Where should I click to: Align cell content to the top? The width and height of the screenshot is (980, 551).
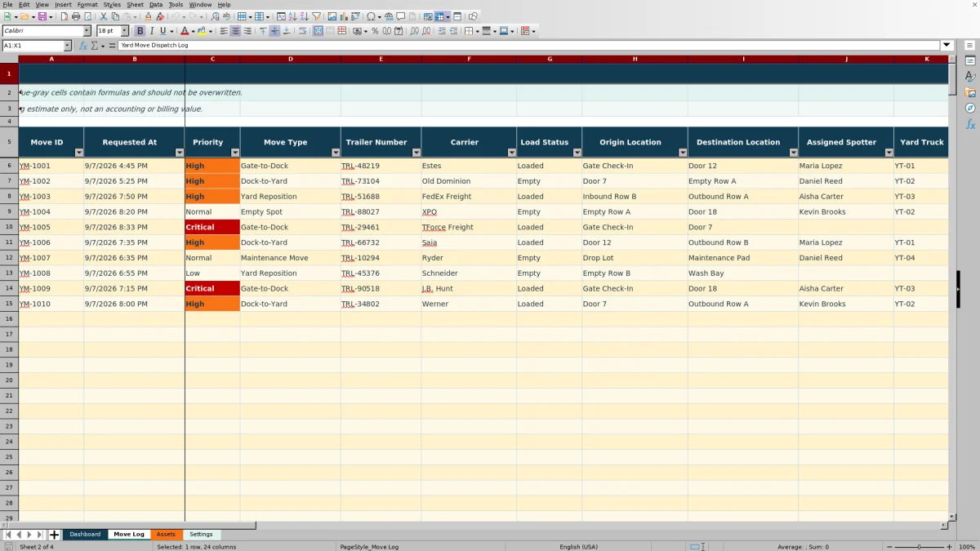point(263,31)
